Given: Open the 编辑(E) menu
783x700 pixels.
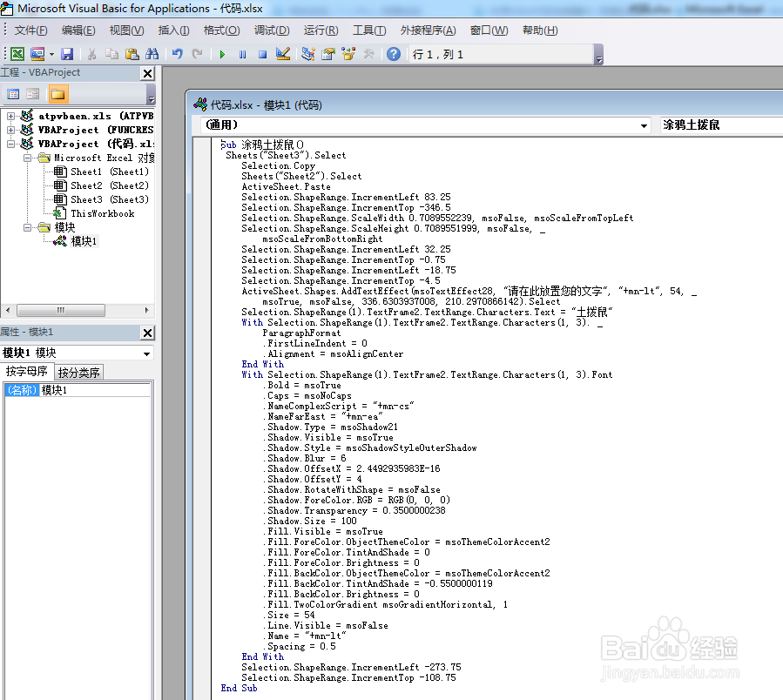Looking at the screenshot, I should pos(78,30).
